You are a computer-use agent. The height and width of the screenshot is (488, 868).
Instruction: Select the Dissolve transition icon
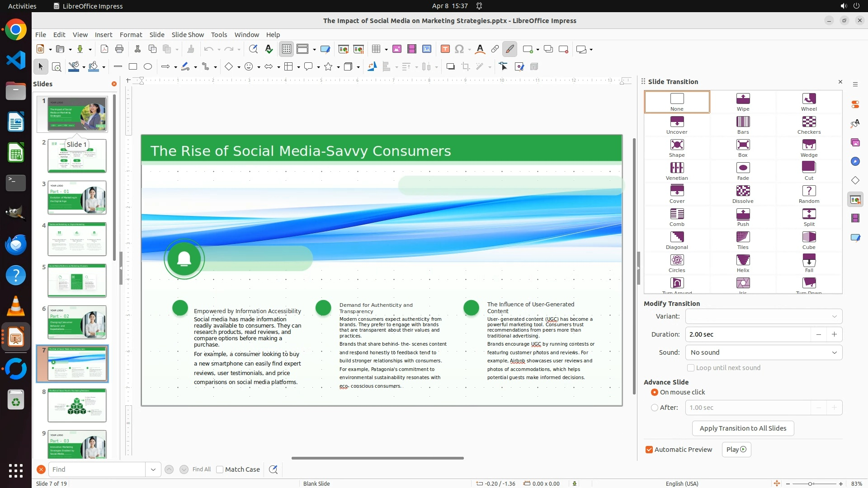click(x=743, y=191)
